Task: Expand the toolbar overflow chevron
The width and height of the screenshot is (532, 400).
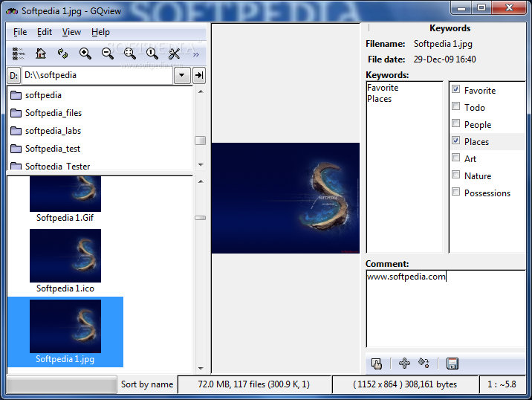Action: point(196,54)
